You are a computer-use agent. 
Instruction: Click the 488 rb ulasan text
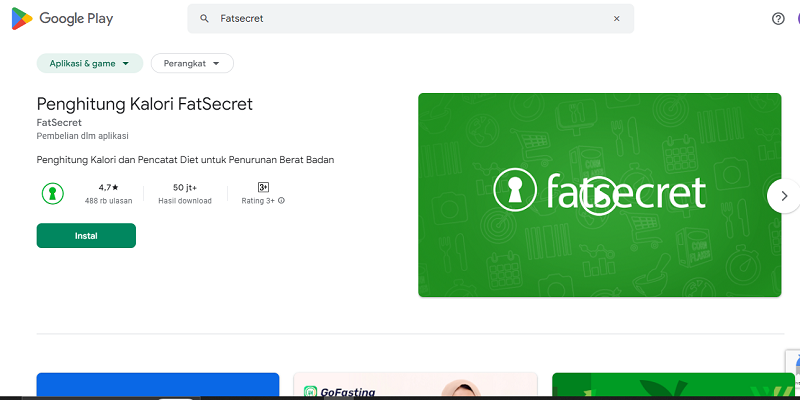[x=108, y=201]
